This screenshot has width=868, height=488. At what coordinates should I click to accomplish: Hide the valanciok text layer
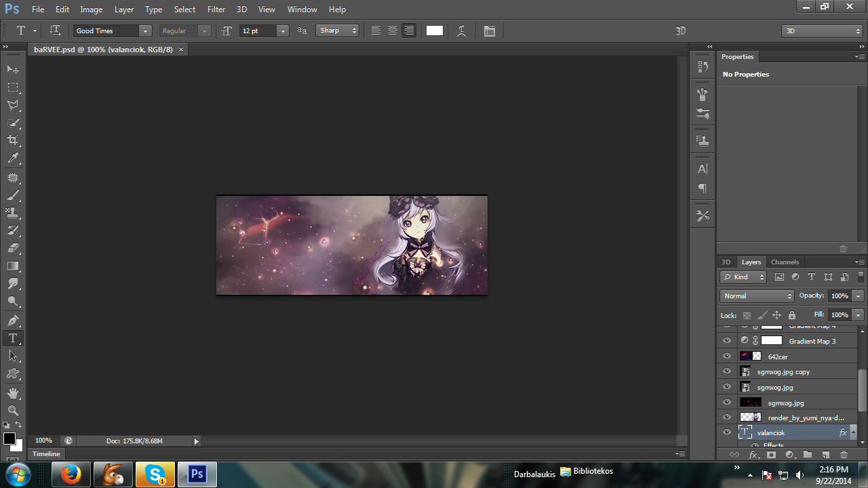[727, 432]
